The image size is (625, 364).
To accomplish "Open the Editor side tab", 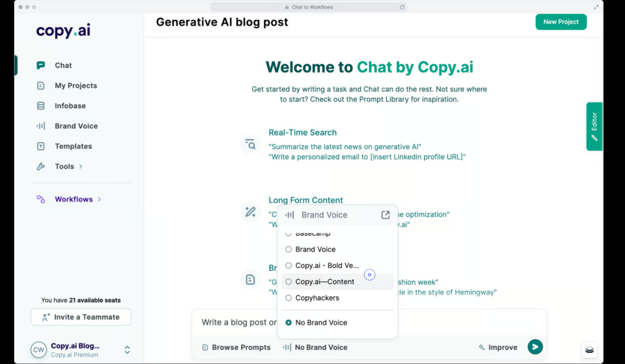I will [594, 127].
